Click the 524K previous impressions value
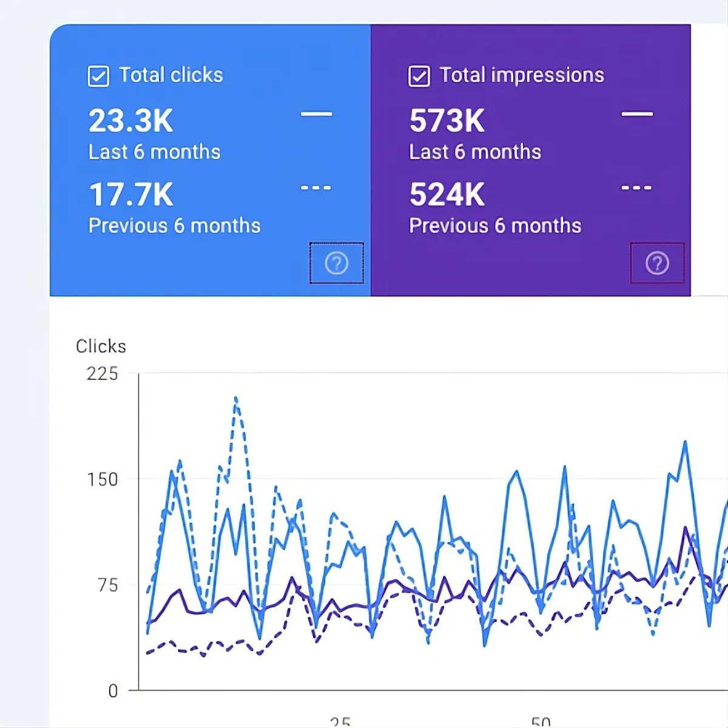 447,195
